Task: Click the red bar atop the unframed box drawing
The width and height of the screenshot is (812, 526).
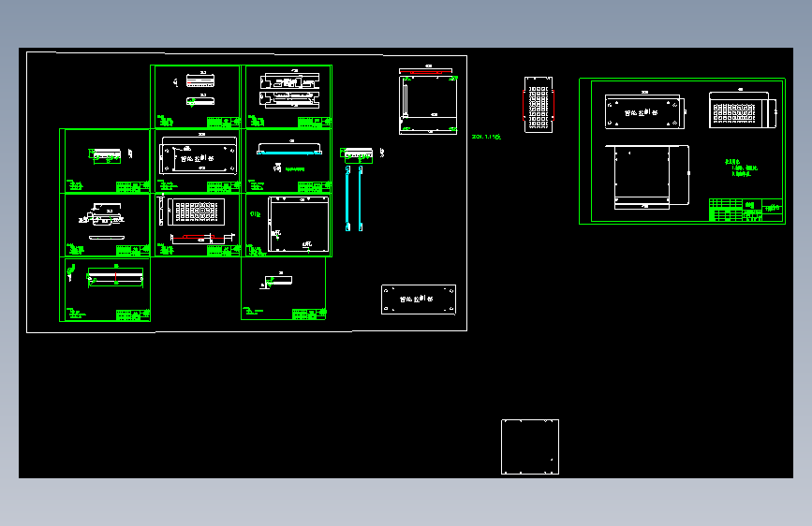Action: (x=425, y=72)
